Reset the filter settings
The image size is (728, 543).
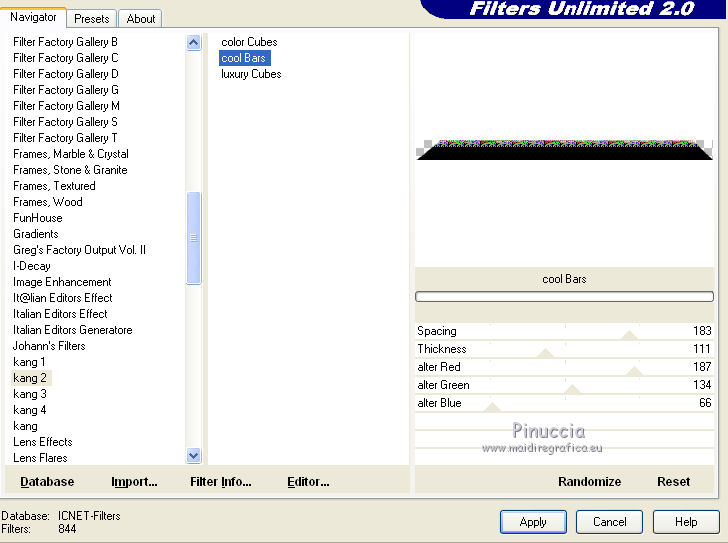673,482
